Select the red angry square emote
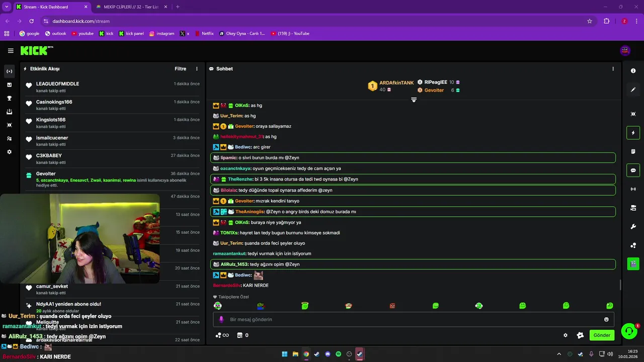The width and height of the screenshot is (644, 362). coord(392,306)
